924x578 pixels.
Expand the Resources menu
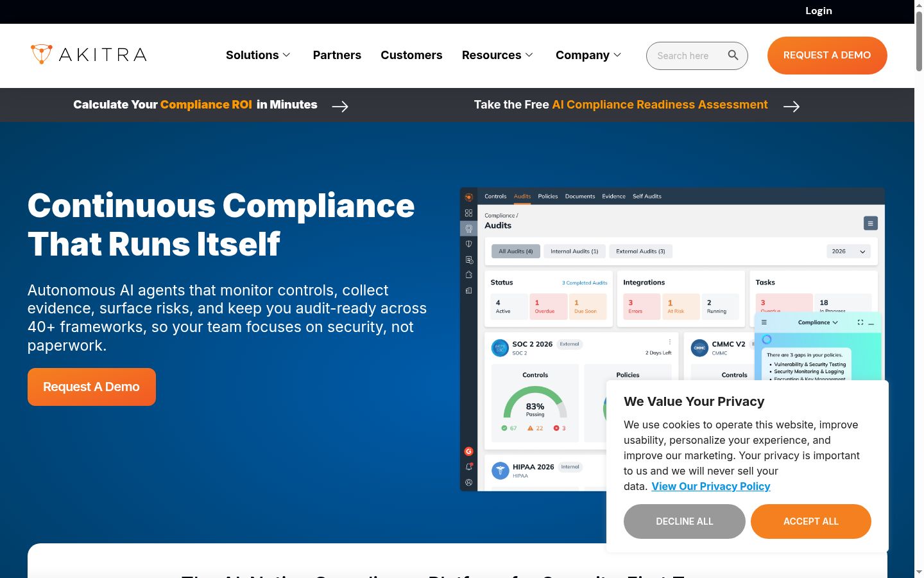pyautogui.click(x=497, y=55)
